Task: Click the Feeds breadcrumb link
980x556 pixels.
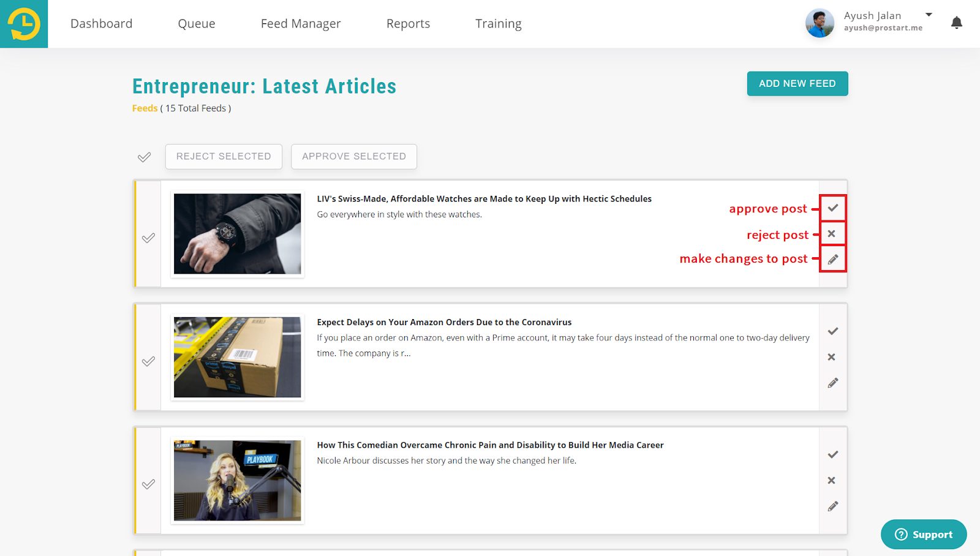Action: (145, 108)
